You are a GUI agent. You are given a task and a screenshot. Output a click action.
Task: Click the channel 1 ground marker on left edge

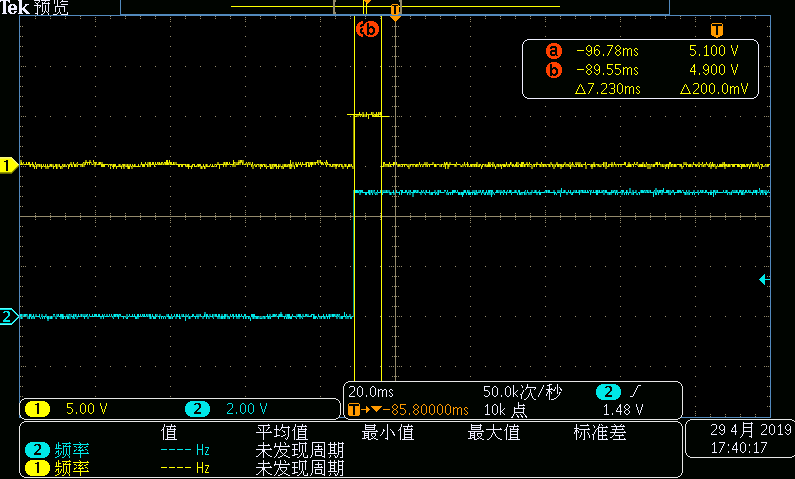pyautogui.click(x=9, y=165)
